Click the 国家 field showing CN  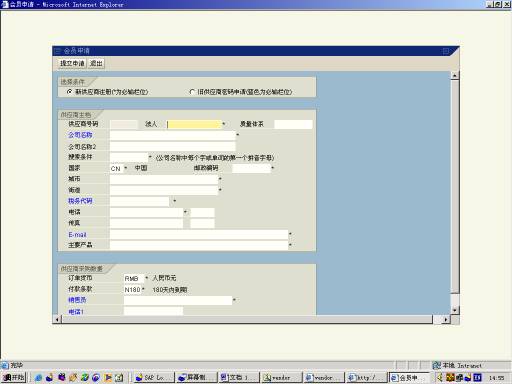[117, 168]
